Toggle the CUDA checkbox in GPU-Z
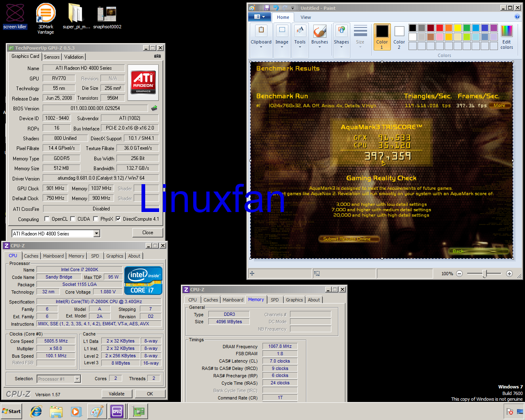This screenshot has height=420, width=525. pos(73,219)
